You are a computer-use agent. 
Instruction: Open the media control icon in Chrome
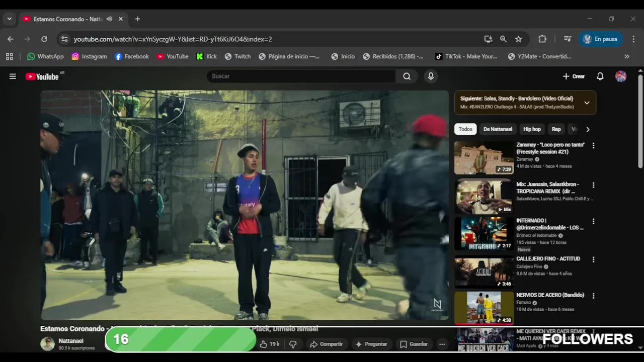pos(568,39)
